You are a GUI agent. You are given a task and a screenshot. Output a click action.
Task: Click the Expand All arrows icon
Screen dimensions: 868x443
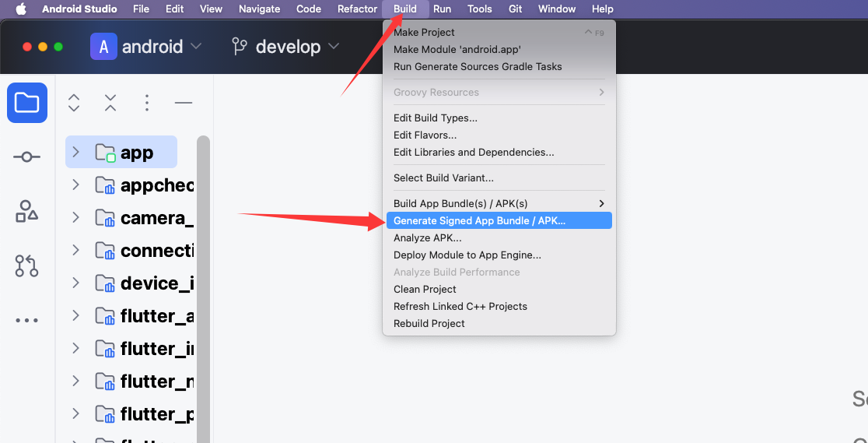(74, 103)
